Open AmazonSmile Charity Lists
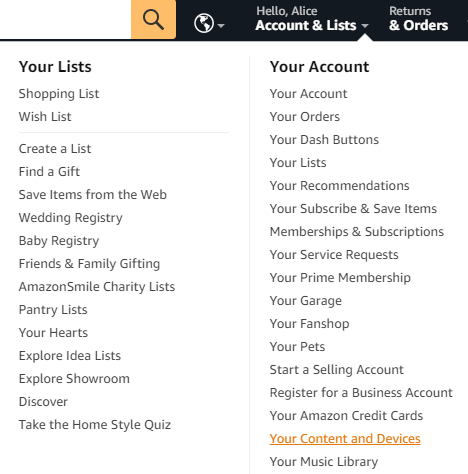 (x=97, y=287)
